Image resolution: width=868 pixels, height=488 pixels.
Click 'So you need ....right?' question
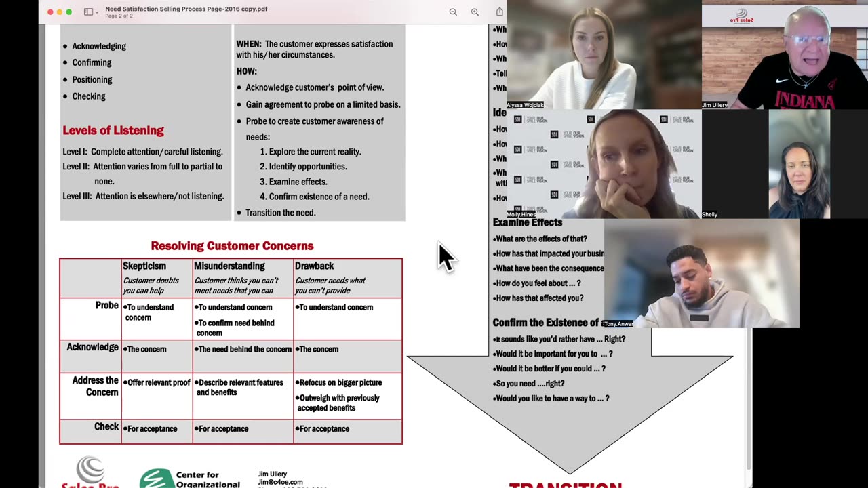coord(530,384)
